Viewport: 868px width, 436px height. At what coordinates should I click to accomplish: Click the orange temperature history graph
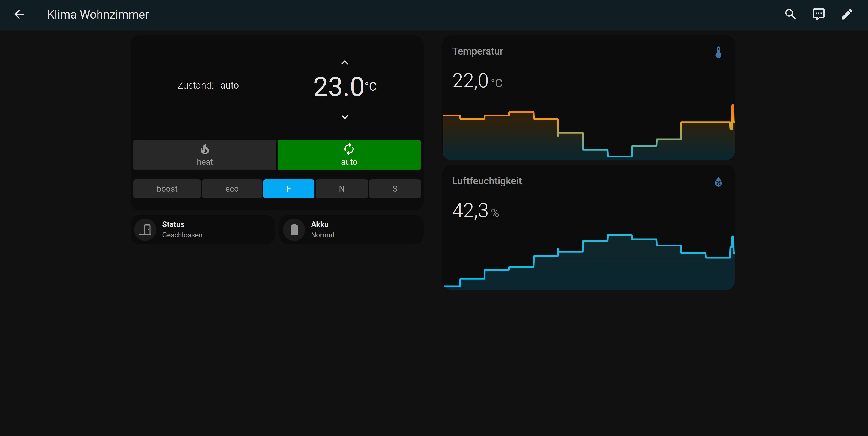pyautogui.click(x=588, y=132)
